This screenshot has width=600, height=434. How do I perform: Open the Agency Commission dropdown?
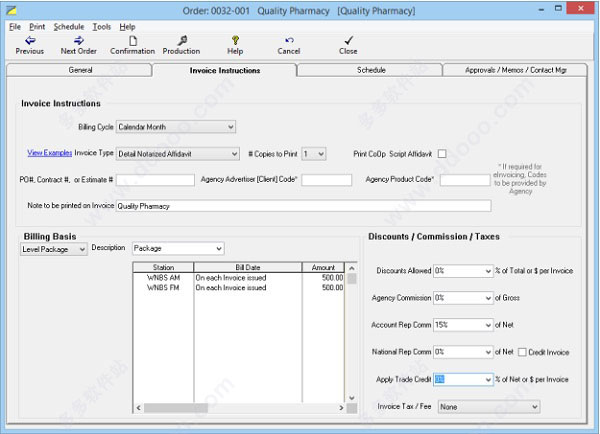pos(463,298)
